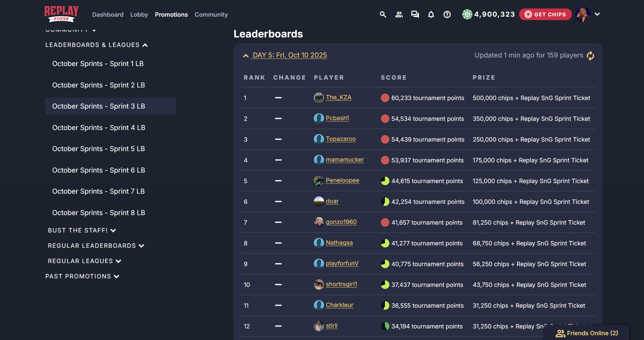Click status icon beside doar score
The height and width of the screenshot is (340, 644).
coord(385,202)
